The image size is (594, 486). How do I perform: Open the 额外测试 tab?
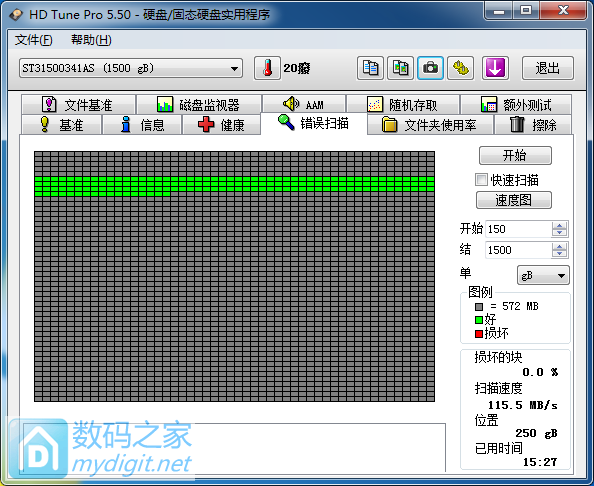(516, 105)
